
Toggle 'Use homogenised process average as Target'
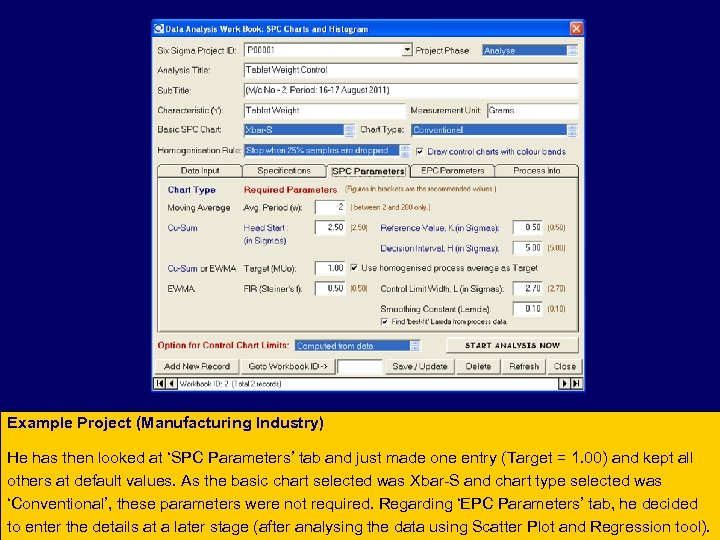(x=354, y=268)
